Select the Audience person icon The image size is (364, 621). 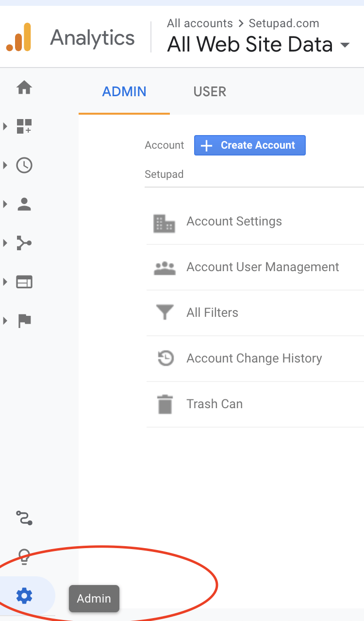(24, 204)
